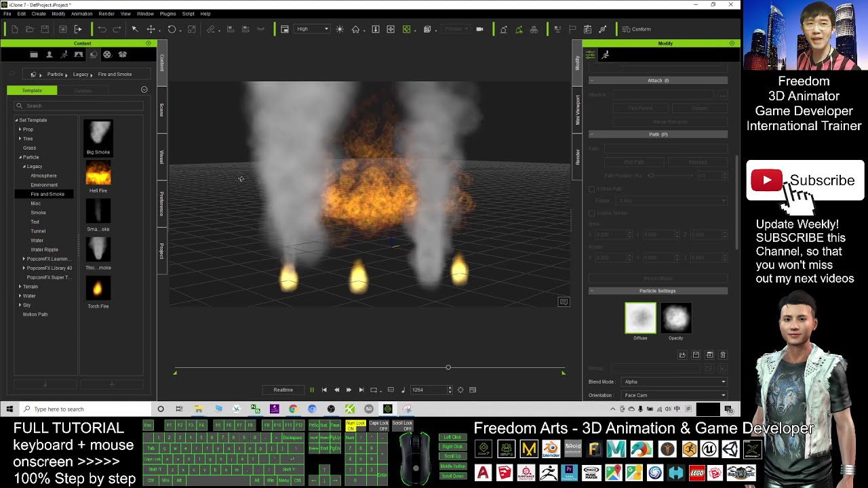Open the actor category icon in Content
This screenshot has height=488, width=868.
[49, 54]
